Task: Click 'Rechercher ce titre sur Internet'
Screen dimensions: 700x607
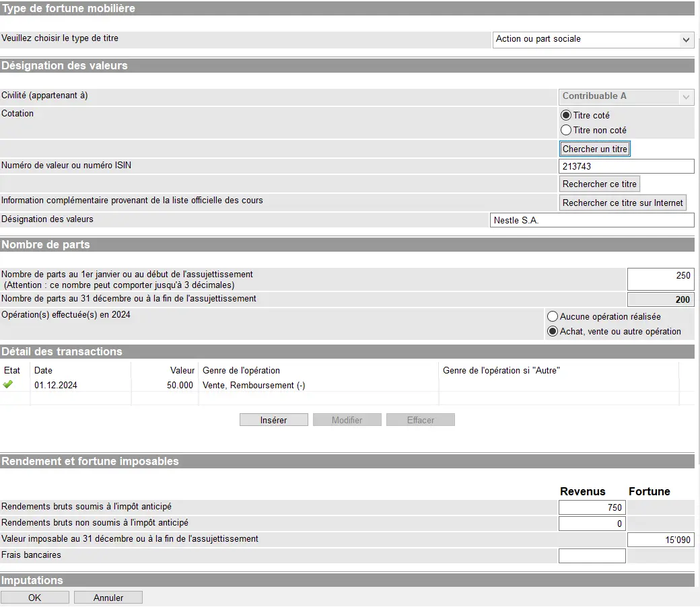Action: 623,203
